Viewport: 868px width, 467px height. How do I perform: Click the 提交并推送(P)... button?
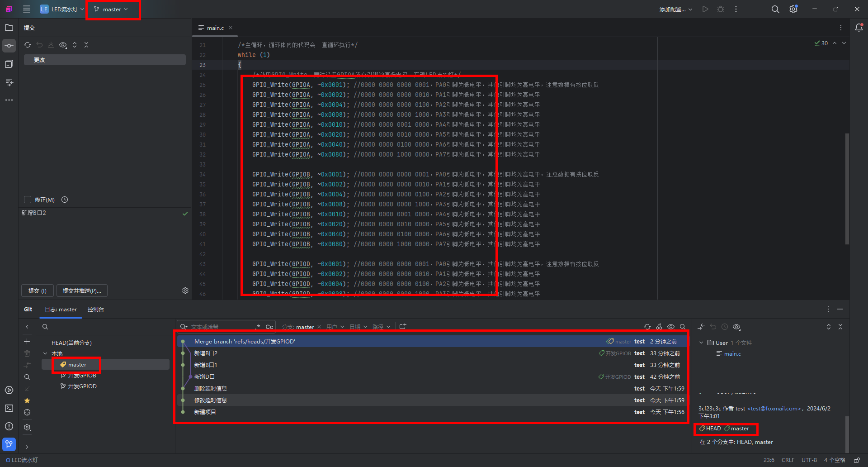(82, 291)
